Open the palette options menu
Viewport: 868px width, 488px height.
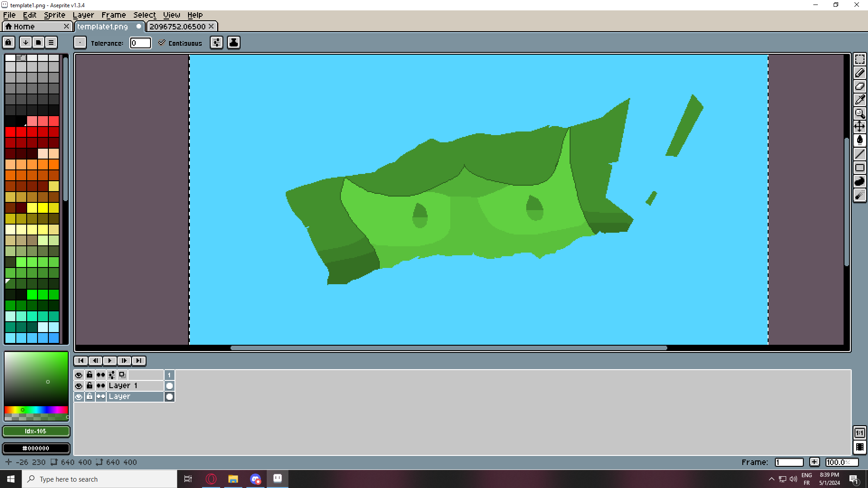(51, 42)
